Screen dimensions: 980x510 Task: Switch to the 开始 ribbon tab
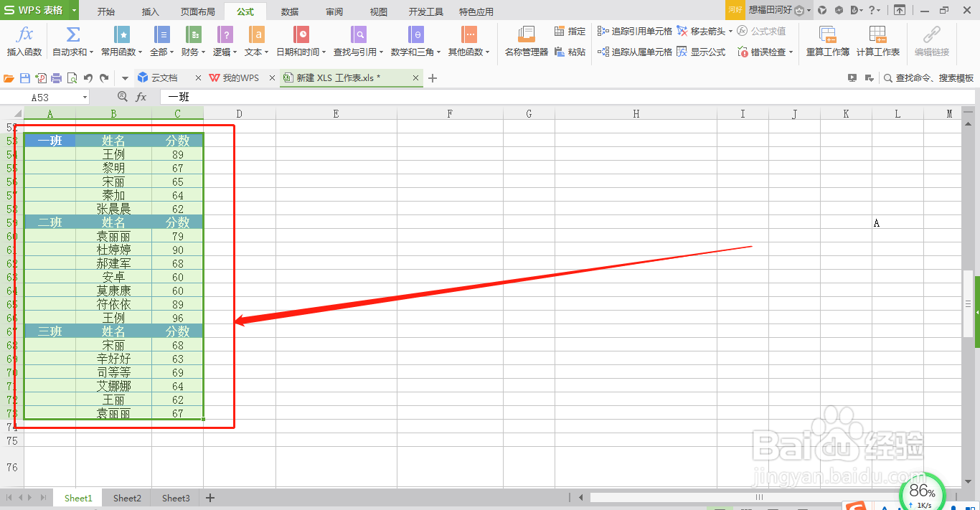coord(106,11)
